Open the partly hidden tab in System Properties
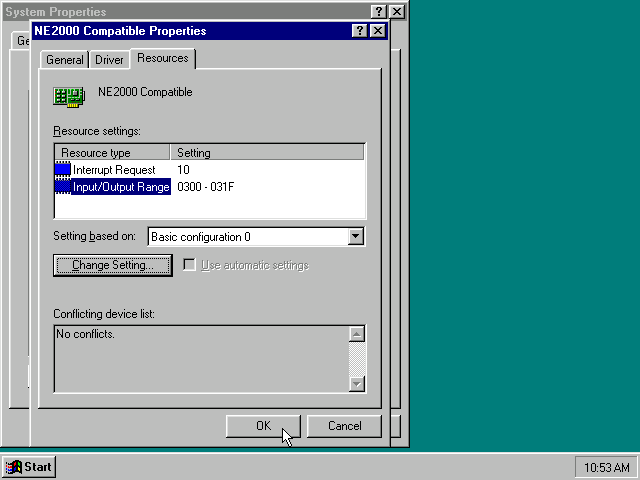 point(21,40)
